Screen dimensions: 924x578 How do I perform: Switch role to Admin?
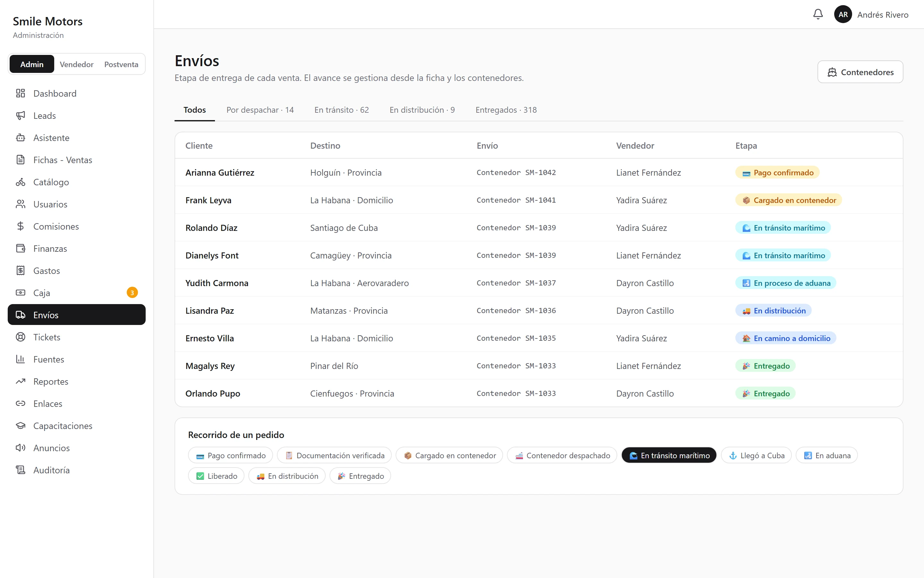(x=32, y=64)
